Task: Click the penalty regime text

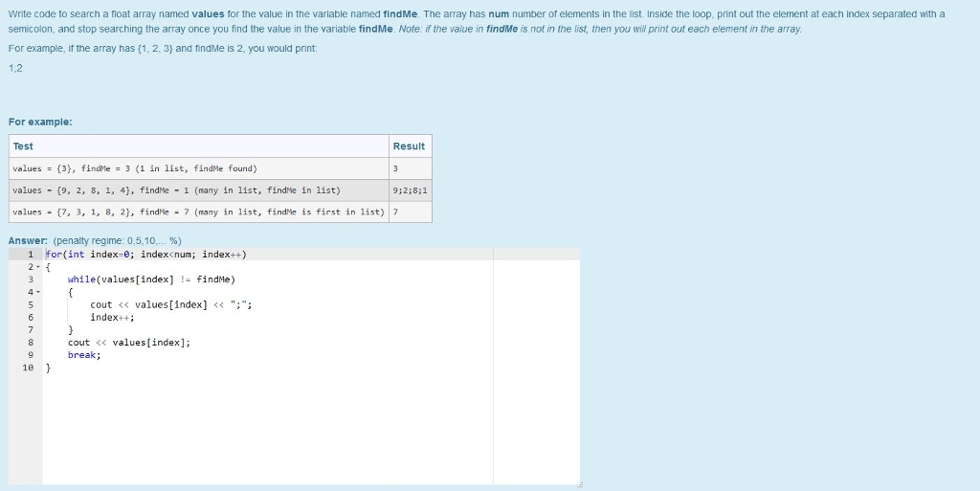Action: point(118,240)
